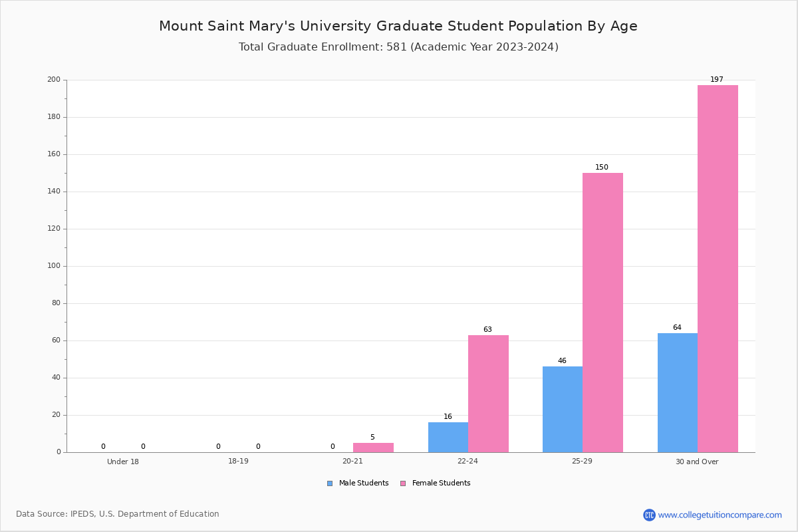Hide Male Students series via legend label

point(364,483)
